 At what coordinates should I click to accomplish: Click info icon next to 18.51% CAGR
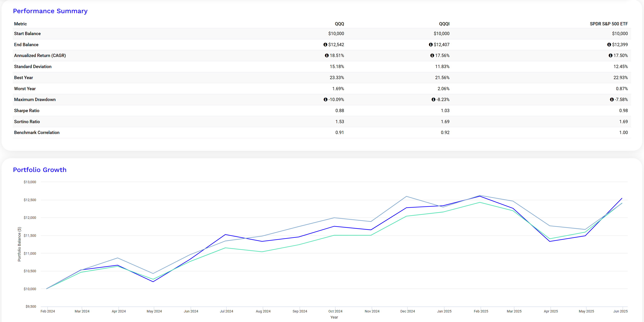327,55
